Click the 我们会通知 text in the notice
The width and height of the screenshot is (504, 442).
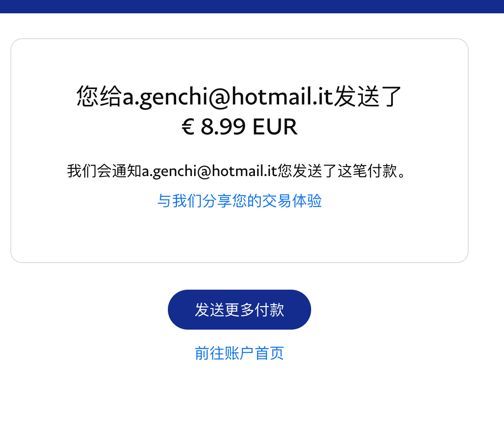point(105,171)
